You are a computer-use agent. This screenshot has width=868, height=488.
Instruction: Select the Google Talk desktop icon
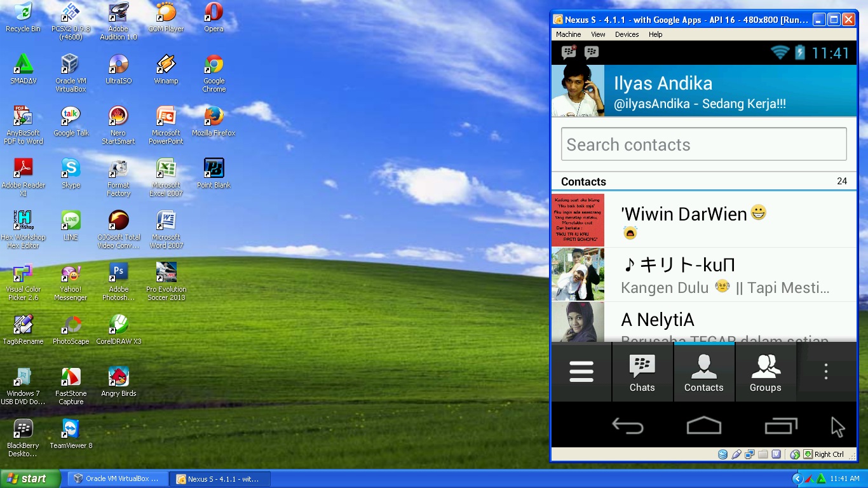(x=71, y=121)
